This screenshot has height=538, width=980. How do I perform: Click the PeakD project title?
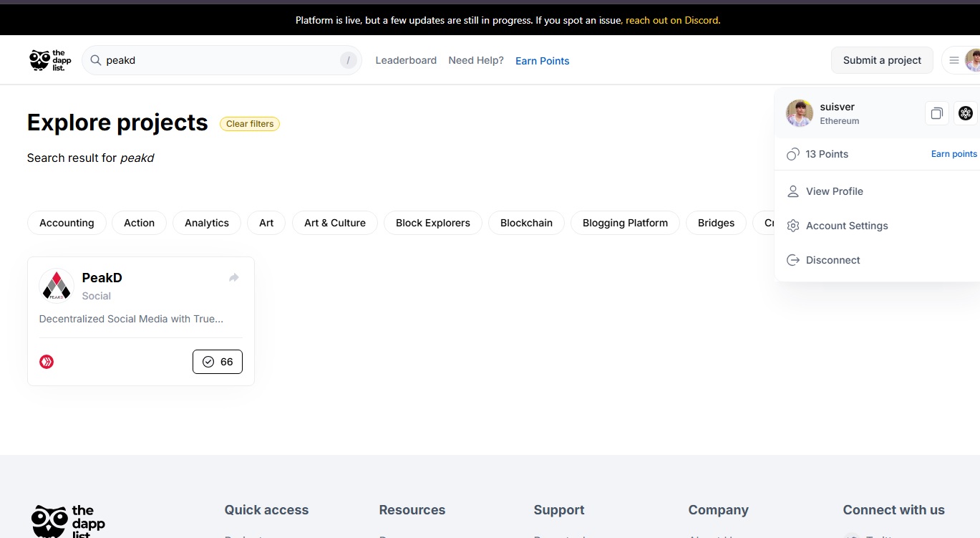coord(102,278)
